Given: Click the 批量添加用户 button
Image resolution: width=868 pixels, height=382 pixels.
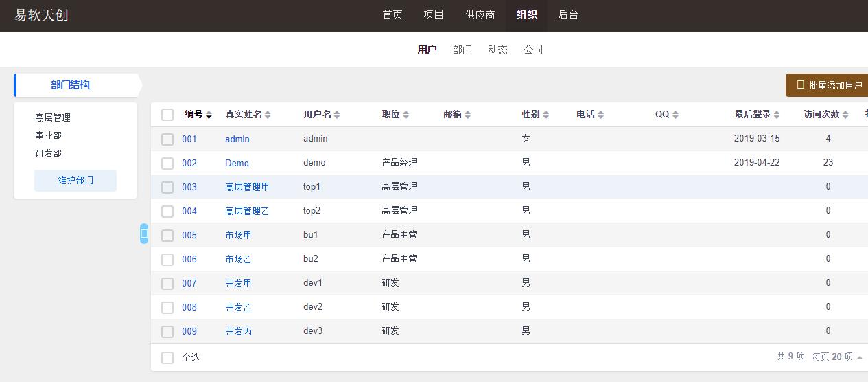Looking at the screenshot, I should coord(829,85).
